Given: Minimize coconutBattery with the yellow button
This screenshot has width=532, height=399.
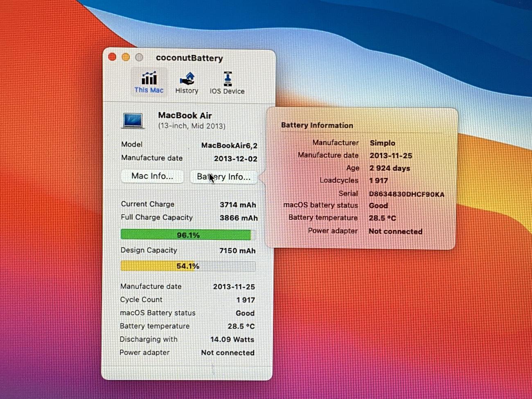Looking at the screenshot, I should pos(126,57).
